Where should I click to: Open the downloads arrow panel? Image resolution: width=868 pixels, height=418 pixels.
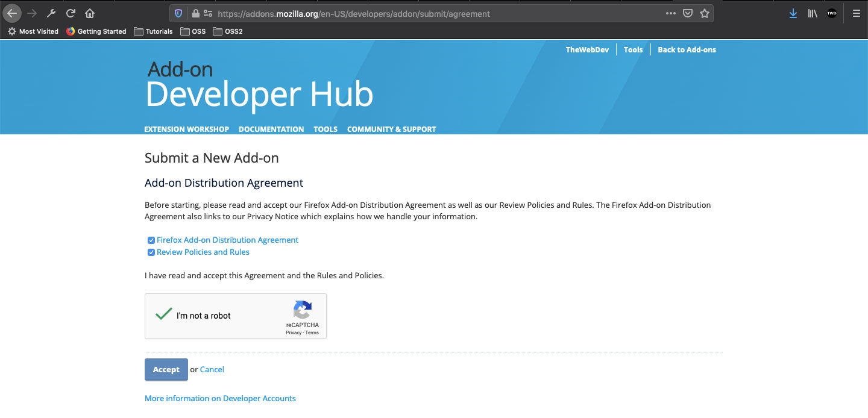point(793,13)
